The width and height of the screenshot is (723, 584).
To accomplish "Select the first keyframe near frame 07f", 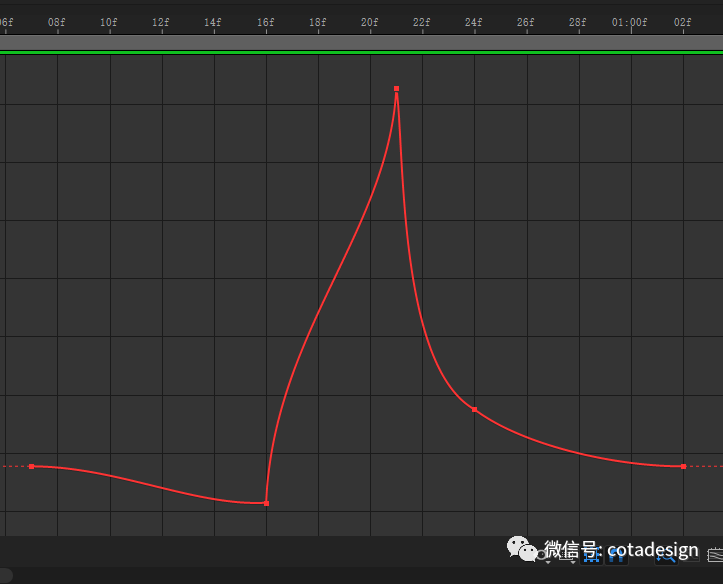I will tap(31, 466).
